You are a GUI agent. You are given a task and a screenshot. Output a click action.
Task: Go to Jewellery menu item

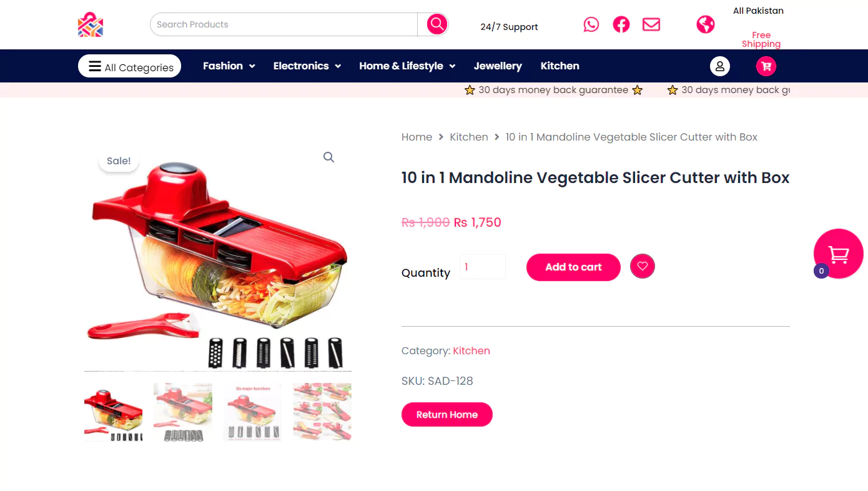pyautogui.click(x=498, y=66)
